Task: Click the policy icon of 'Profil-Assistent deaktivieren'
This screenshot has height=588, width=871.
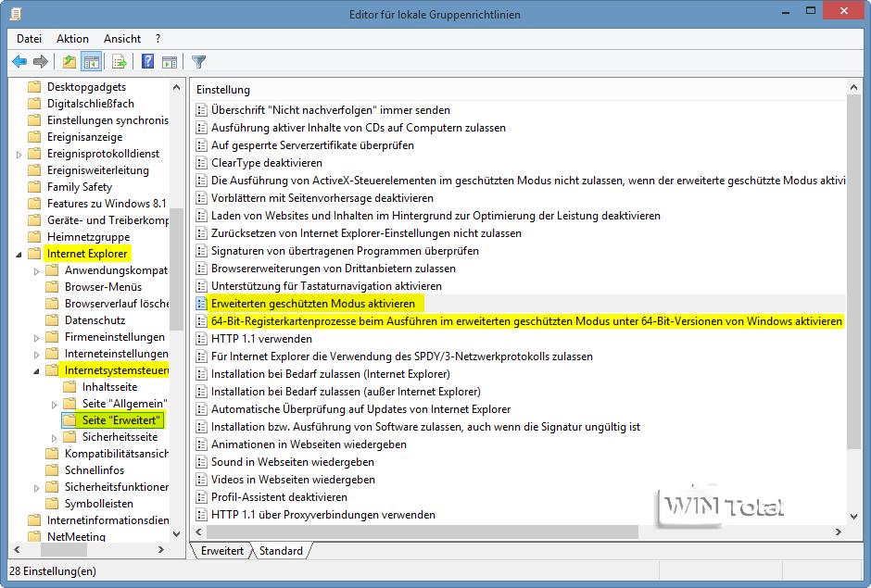Action: (x=201, y=497)
